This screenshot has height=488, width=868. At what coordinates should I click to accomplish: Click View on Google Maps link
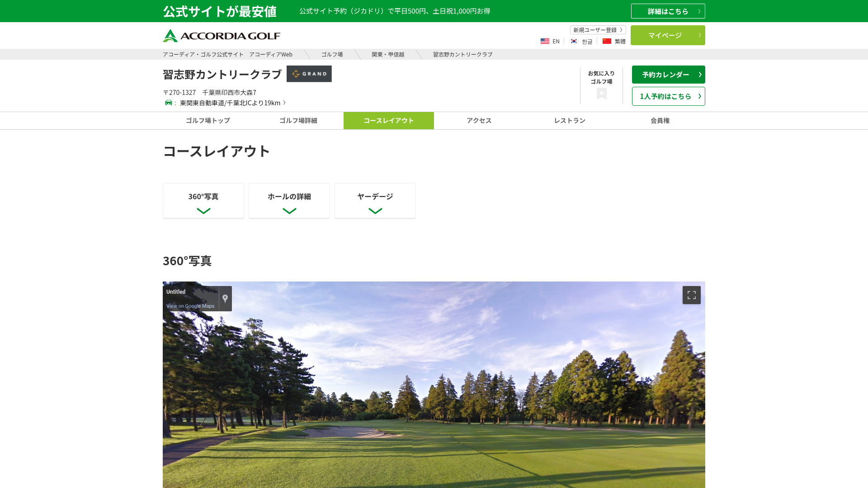click(190, 306)
